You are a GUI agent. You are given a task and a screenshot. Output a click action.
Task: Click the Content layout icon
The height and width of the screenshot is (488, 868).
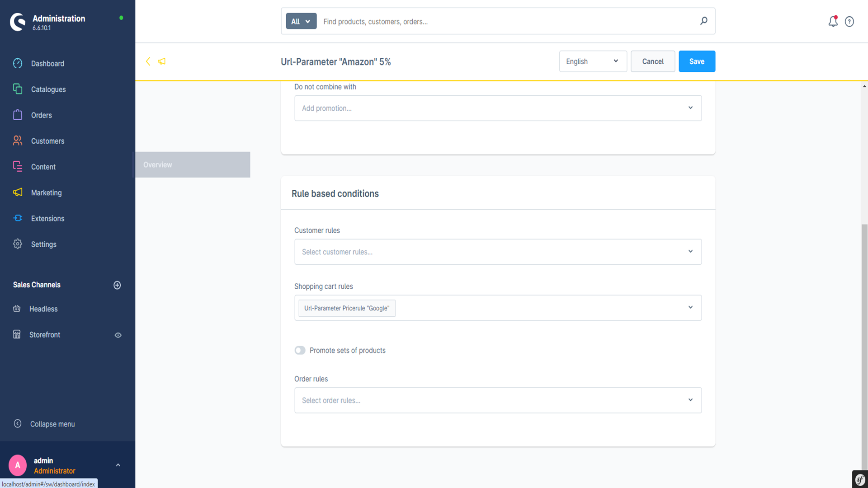pyautogui.click(x=18, y=166)
